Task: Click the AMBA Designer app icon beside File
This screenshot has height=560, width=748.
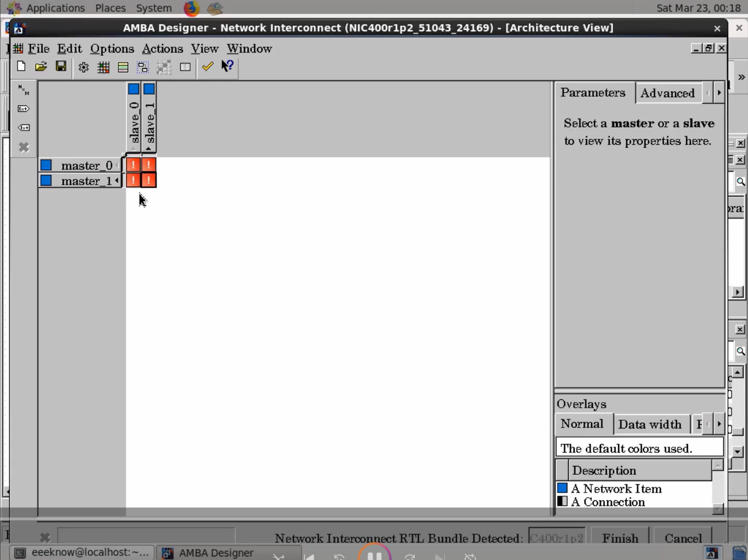Action: coord(18,48)
